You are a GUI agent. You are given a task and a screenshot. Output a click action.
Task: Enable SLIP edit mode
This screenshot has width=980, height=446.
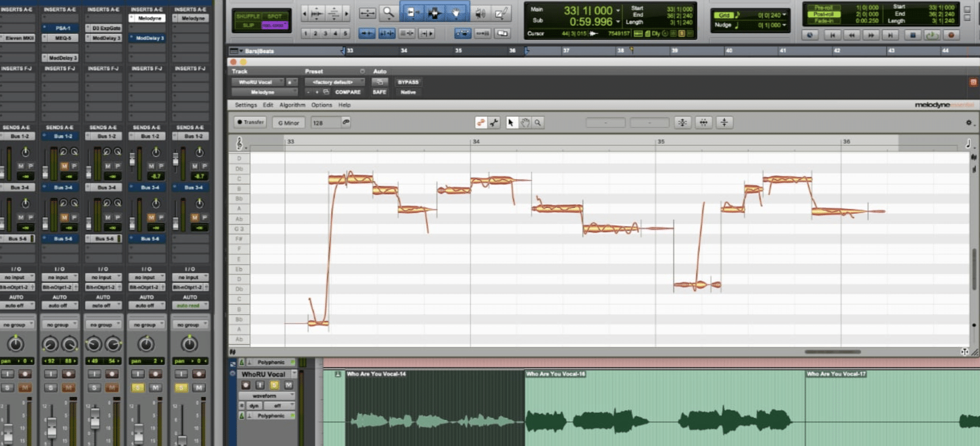coord(248,25)
